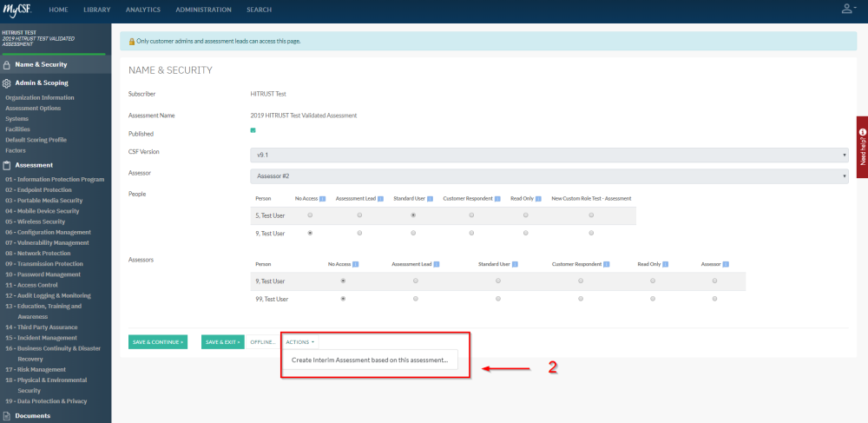Open 15 - Incident Management
Viewport: 868px width, 423px height.
[41, 338]
